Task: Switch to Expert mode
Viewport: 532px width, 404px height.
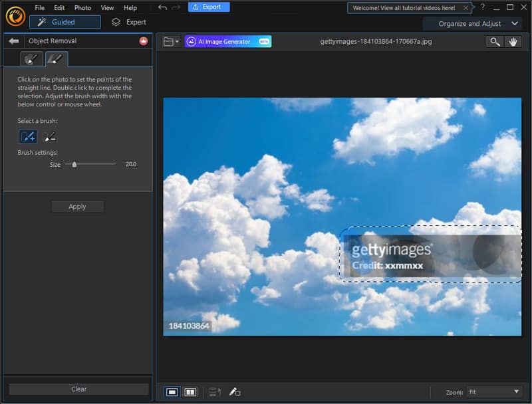Action: point(129,22)
